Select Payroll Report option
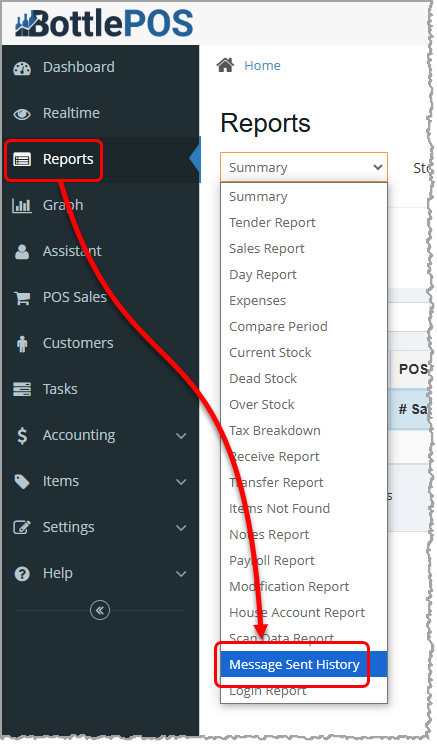Viewport: 437px width, 745px height. pyautogui.click(x=304, y=561)
